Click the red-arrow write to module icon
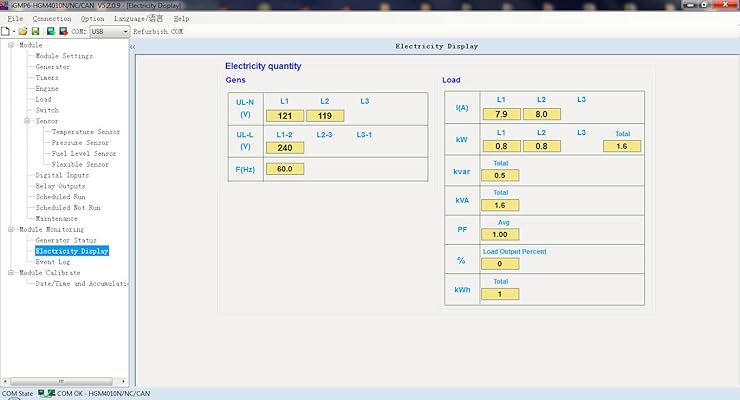Image resolution: width=740 pixels, height=400 pixels. (x=63, y=32)
